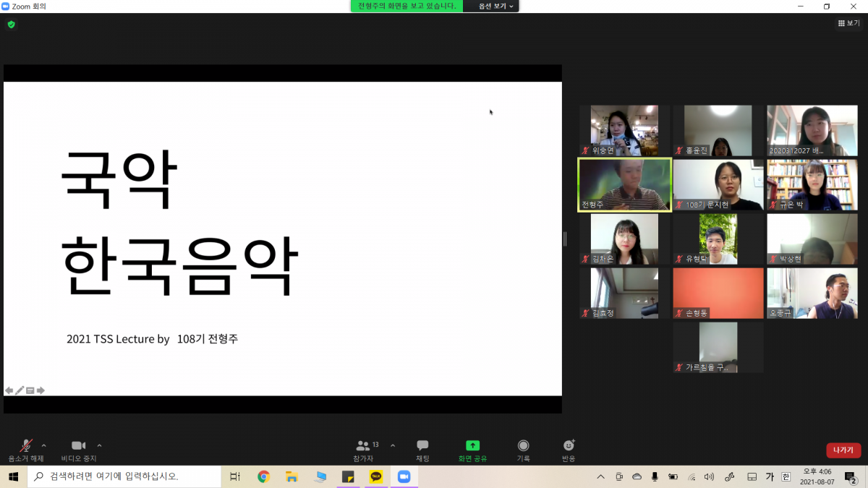Click slide's next arrow icon
The width and height of the screenshot is (868, 488).
click(41, 390)
